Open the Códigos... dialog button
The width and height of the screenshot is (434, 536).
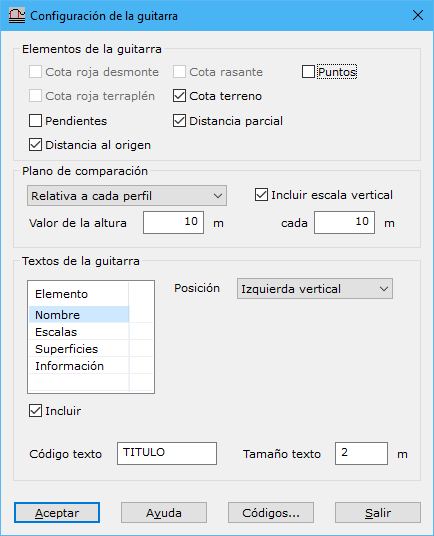271,512
